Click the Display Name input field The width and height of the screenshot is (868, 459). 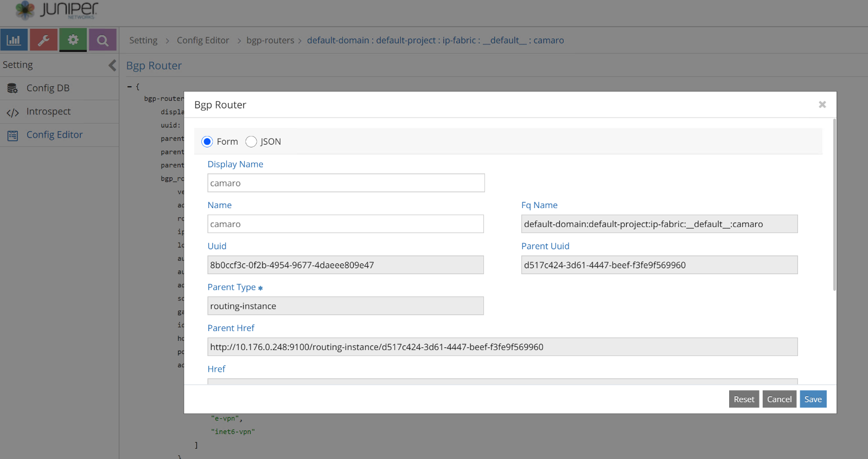346,183
